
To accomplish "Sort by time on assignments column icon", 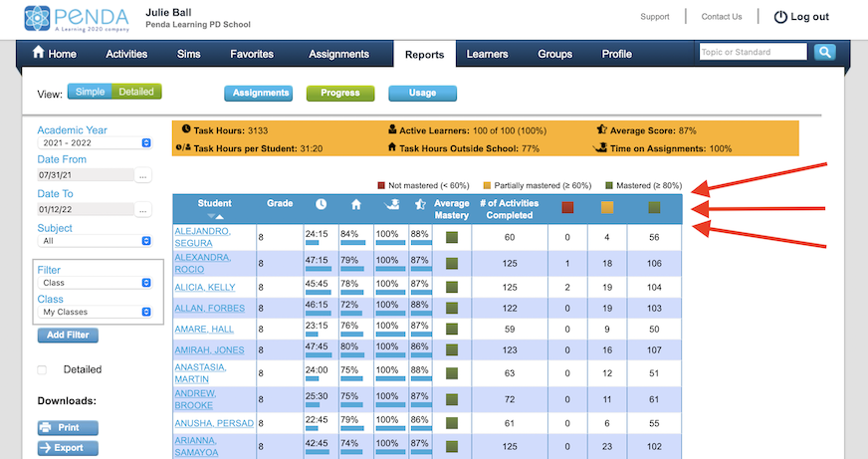I will tap(392, 204).
